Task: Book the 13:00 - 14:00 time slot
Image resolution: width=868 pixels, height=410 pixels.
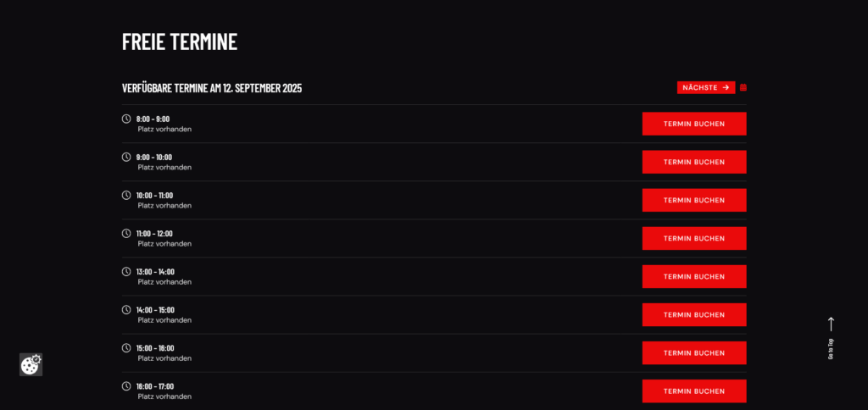Action: pyautogui.click(x=693, y=276)
